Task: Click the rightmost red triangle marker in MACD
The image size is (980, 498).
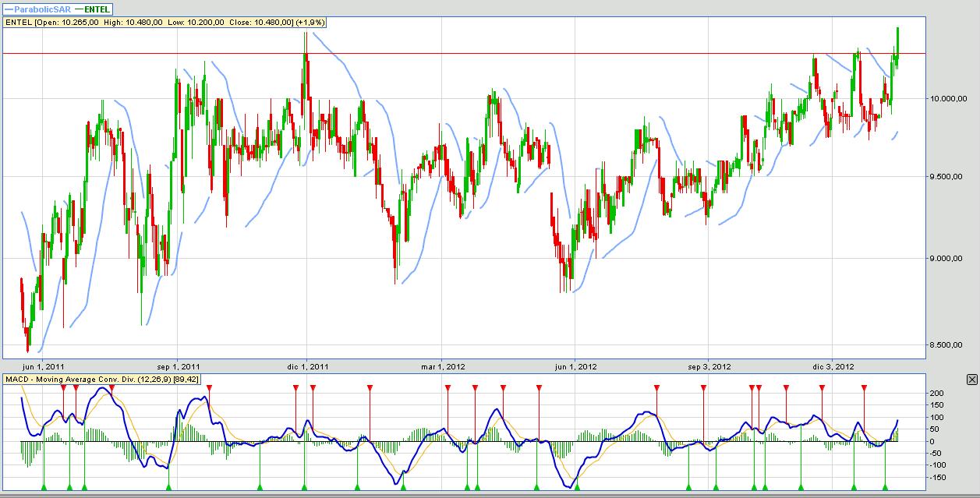Action: (x=864, y=387)
